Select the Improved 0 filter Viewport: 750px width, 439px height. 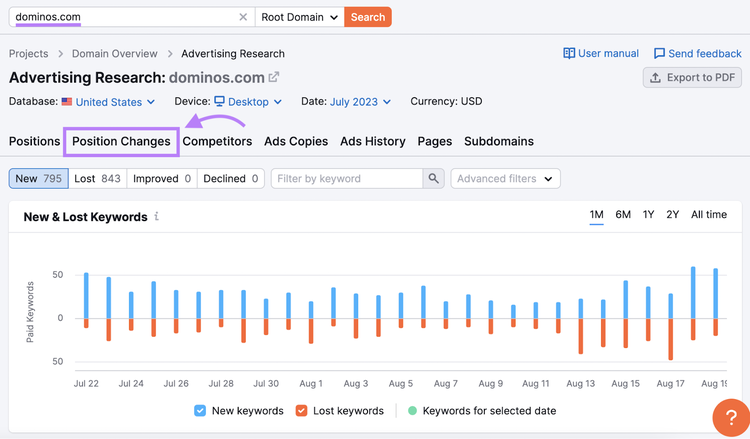point(162,178)
